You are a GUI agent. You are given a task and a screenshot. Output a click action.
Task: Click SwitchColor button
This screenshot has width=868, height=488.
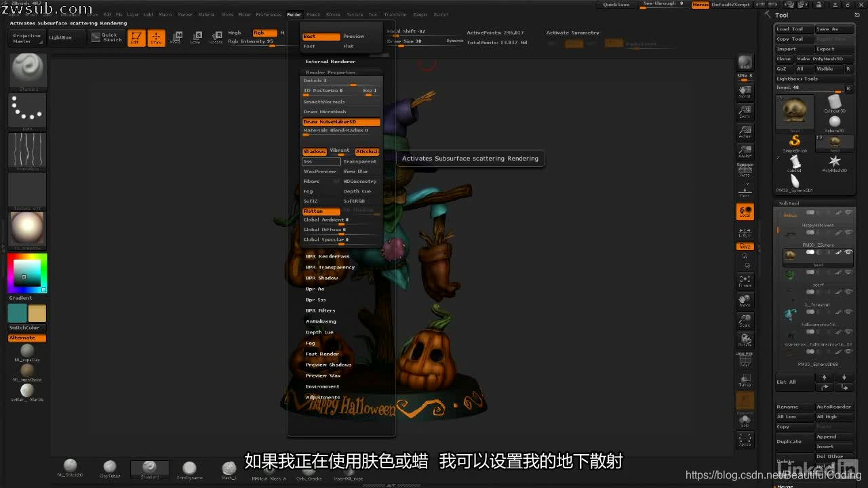27,328
